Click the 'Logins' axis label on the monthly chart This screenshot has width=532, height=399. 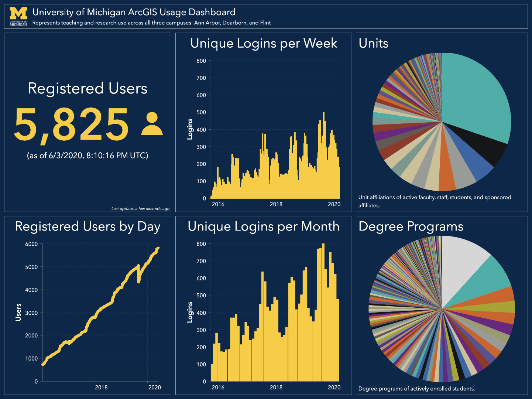point(190,312)
